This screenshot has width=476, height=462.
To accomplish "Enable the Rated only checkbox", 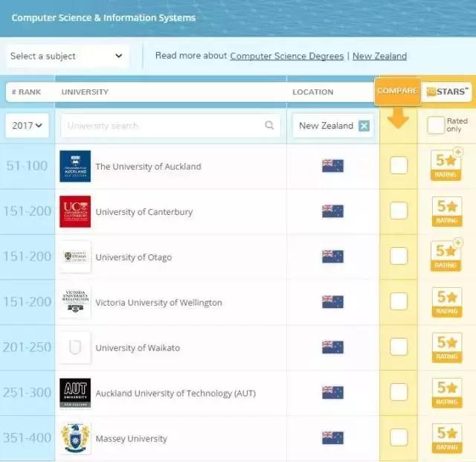I will click(x=436, y=125).
